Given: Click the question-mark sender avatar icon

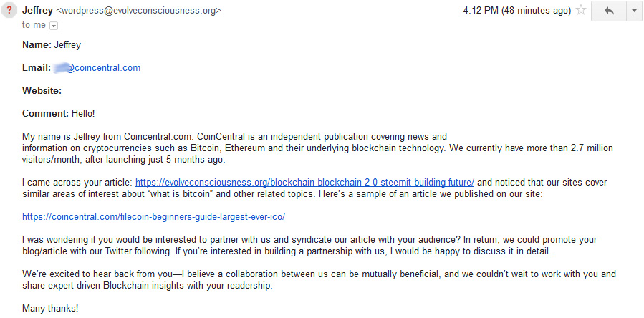Looking at the screenshot, I should click(9, 10).
